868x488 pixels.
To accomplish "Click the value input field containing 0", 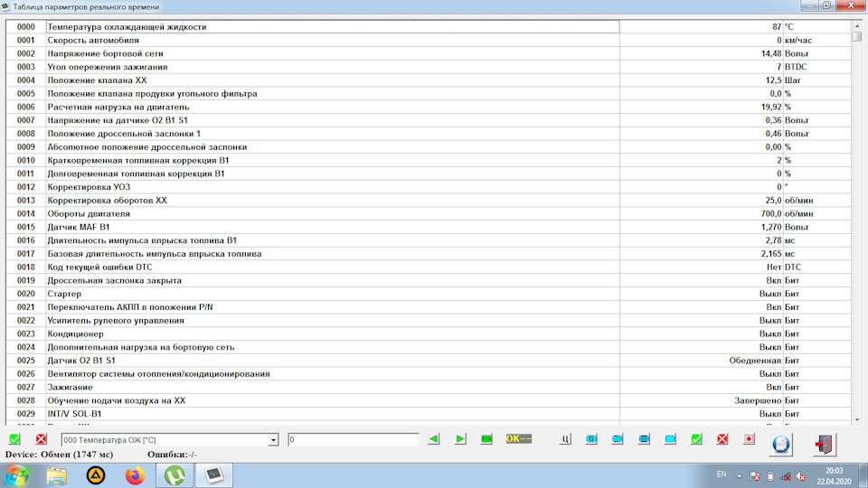I will (354, 439).
